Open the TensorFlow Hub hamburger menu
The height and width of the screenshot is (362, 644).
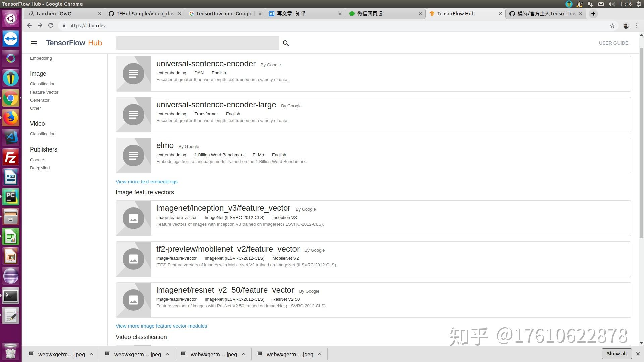tap(34, 43)
